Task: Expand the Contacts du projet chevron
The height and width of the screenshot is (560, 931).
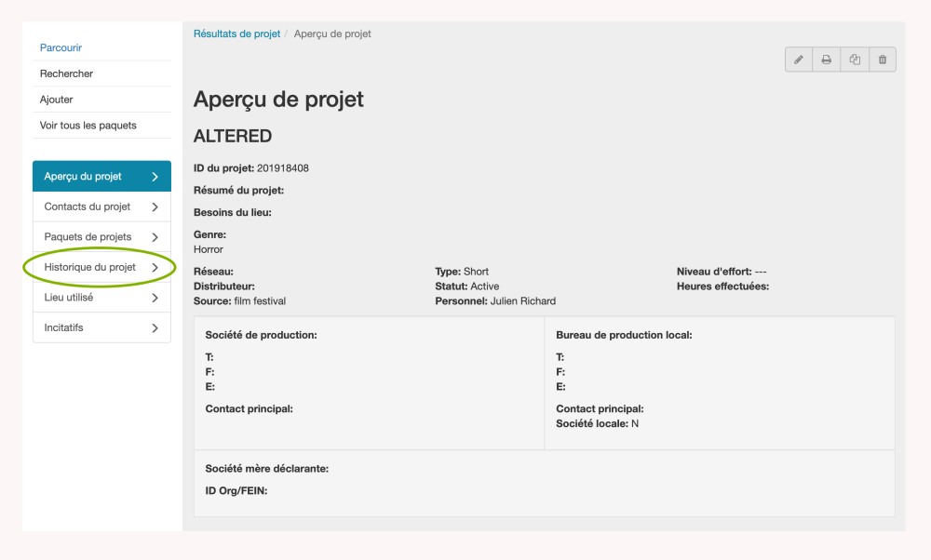Action: [155, 207]
